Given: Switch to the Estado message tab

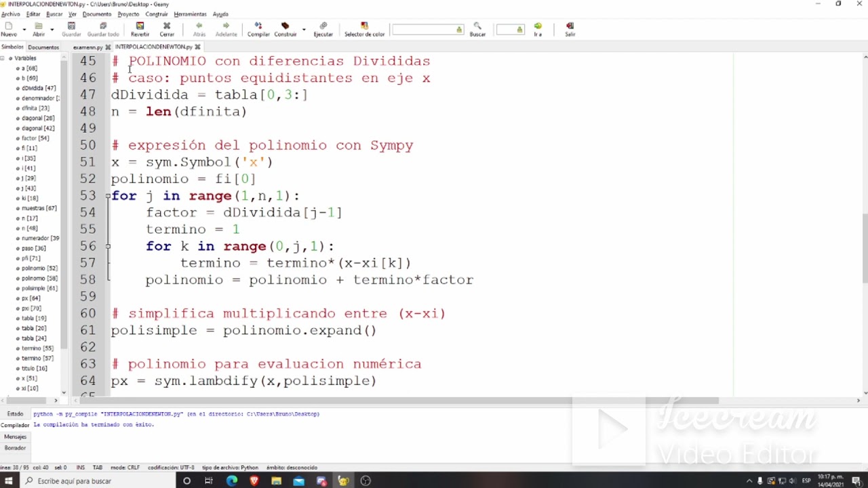Looking at the screenshot, I should (15, 414).
